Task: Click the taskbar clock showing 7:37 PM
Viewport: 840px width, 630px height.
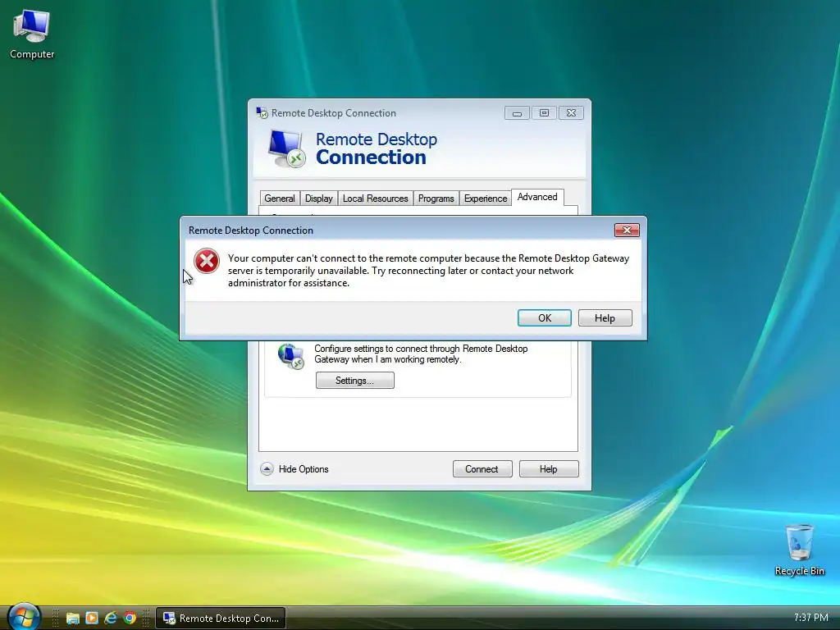Action: 811,618
